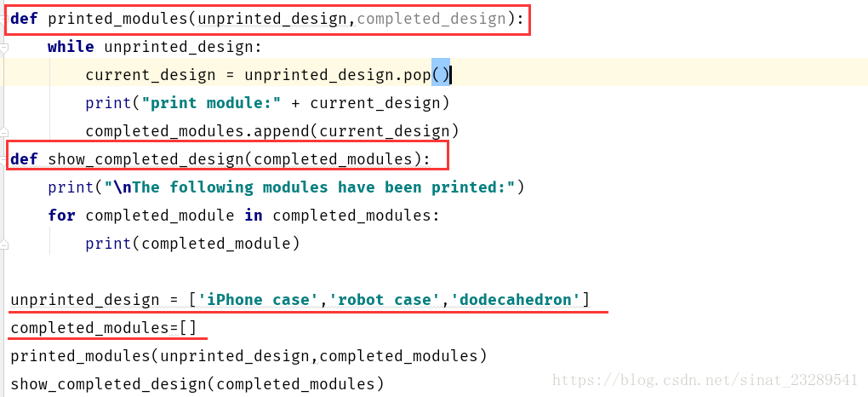Click the unprinted_design parameter in the first def line
The width and height of the screenshot is (868, 397).
tap(272, 19)
